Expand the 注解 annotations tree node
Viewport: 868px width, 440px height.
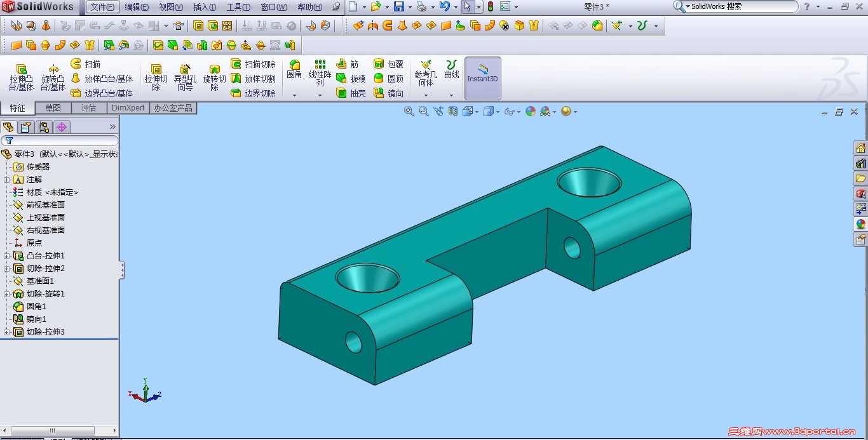pyautogui.click(x=7, y=180)
